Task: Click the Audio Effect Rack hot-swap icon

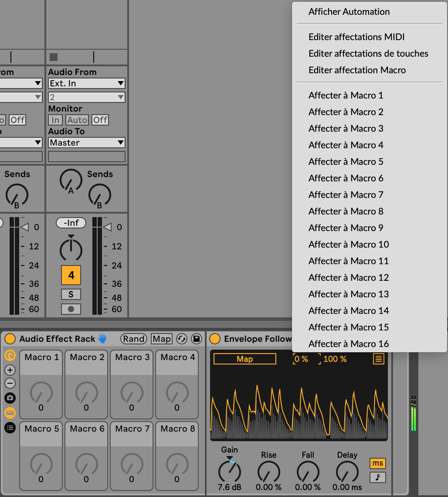Action: coord(182,339)
